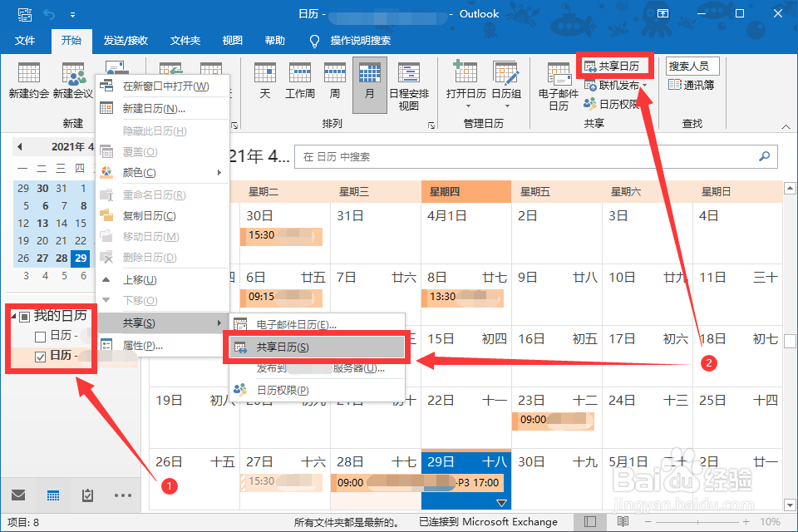The width and height of the screenshot is (798, 532).
Task: Collapse the ribbon with the chevron
Action: [x=786, y=126]
